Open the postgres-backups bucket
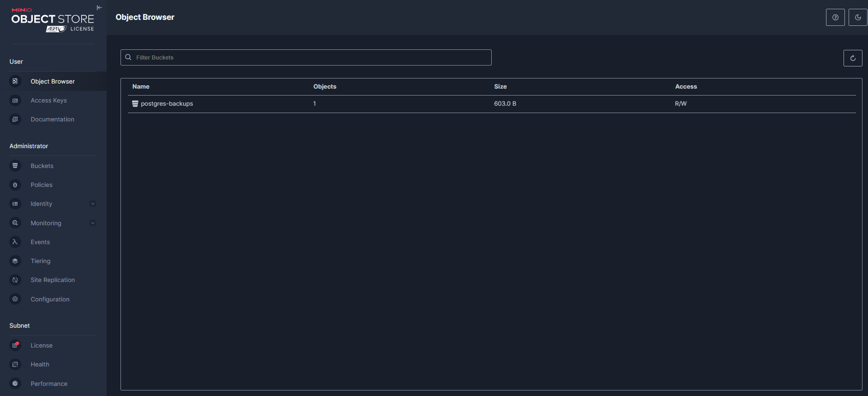Image resolution: width=868 pixels, height=396 pixels. point(167,104)
